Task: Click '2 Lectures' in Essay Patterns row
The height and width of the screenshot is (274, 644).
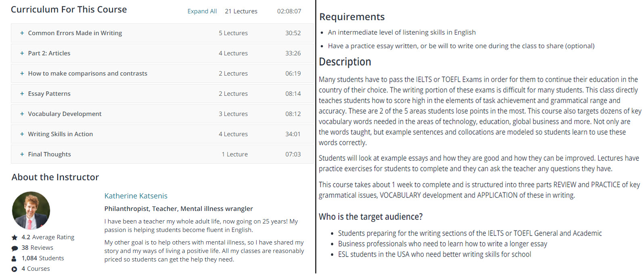Action: pos(233,94)
